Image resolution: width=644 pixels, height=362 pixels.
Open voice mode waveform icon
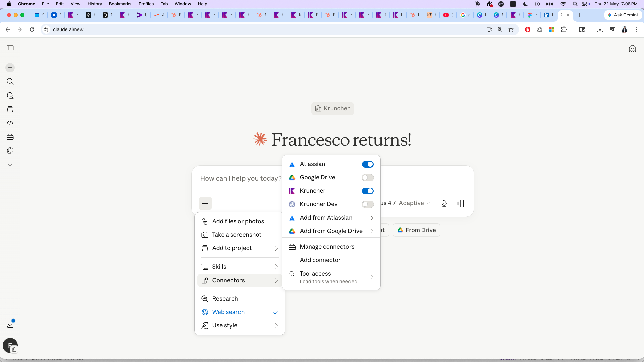pyautogui.click(x=461, y=203)
